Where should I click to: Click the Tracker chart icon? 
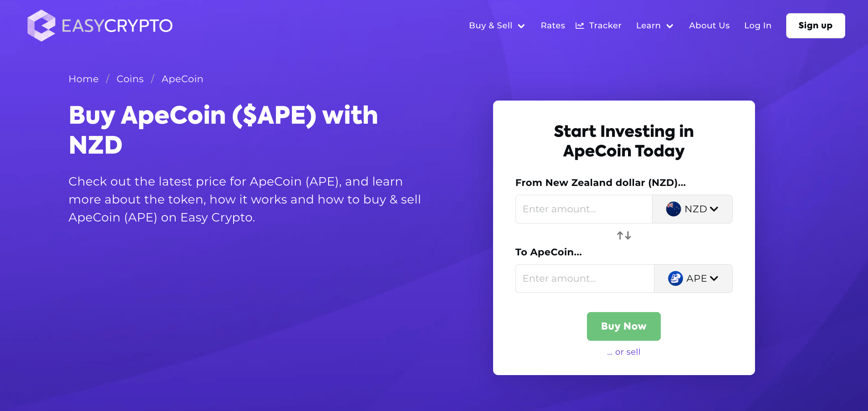click(x=580, y=26)
